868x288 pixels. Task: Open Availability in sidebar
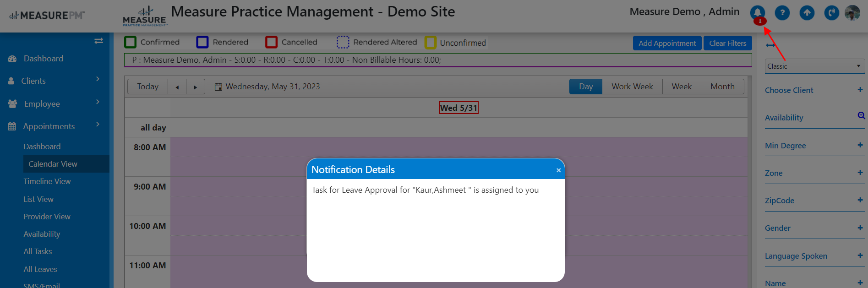[x=42, y=234]
